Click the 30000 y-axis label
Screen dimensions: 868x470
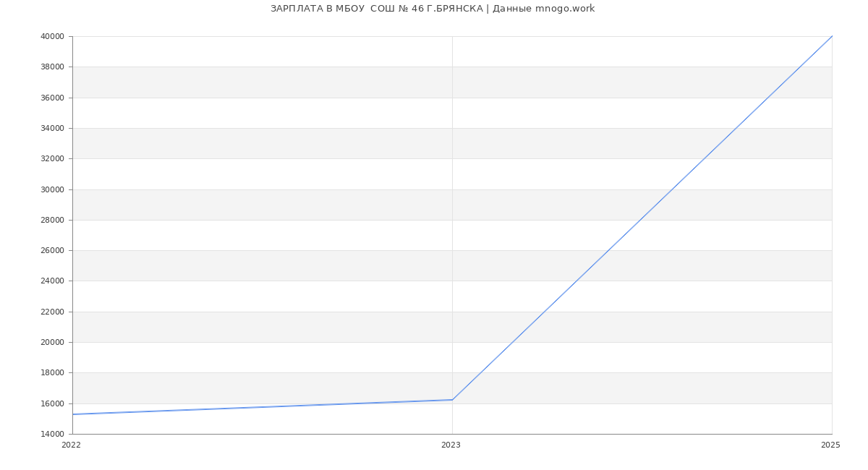53,190
